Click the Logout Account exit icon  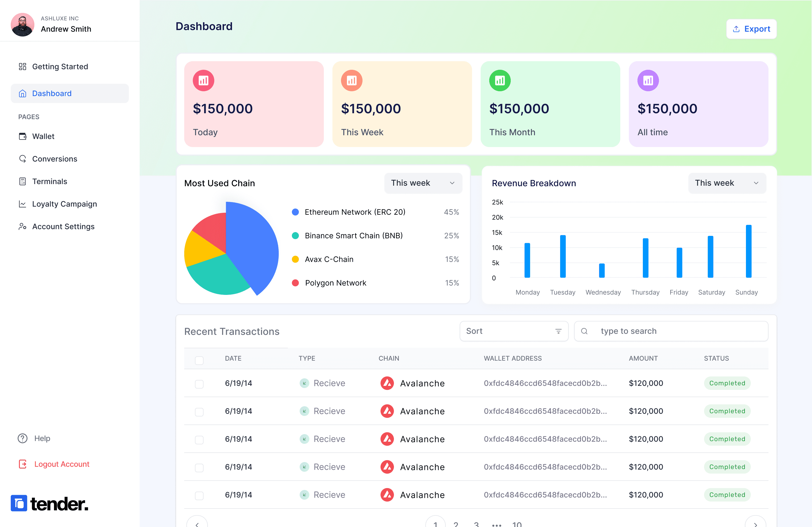pos(23,464)
